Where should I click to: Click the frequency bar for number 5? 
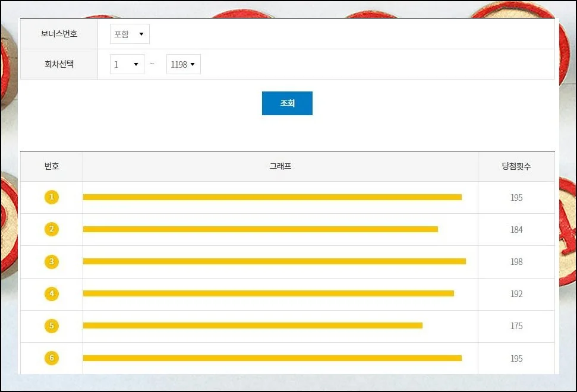tap(253, 325)
